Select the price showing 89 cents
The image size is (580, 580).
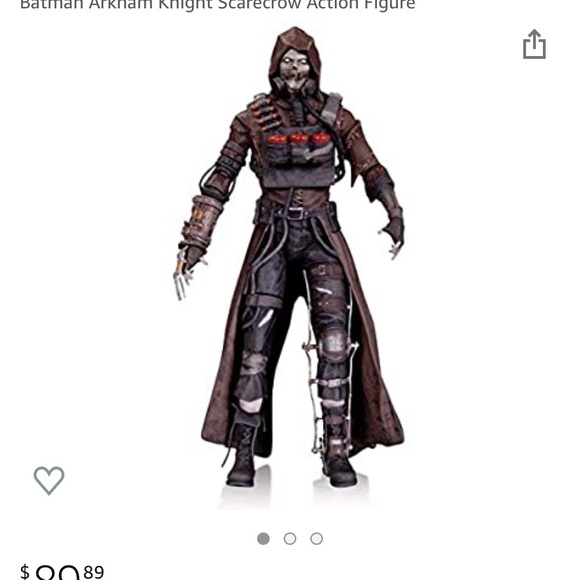[x=62, y=572]
